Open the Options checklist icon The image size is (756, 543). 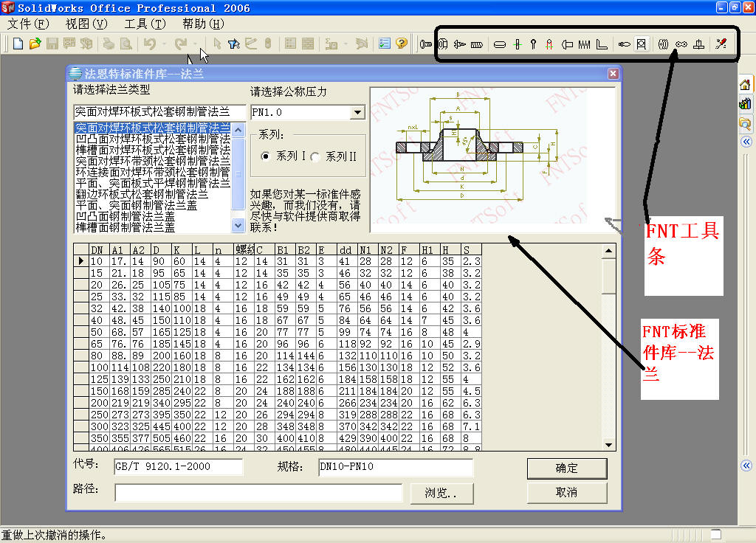(x=384, y=44)
